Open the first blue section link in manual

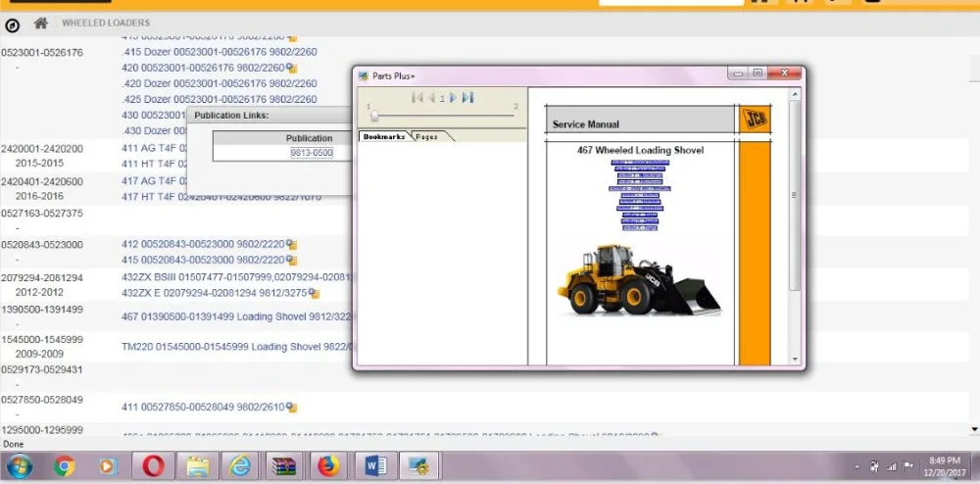pos(640,163)
